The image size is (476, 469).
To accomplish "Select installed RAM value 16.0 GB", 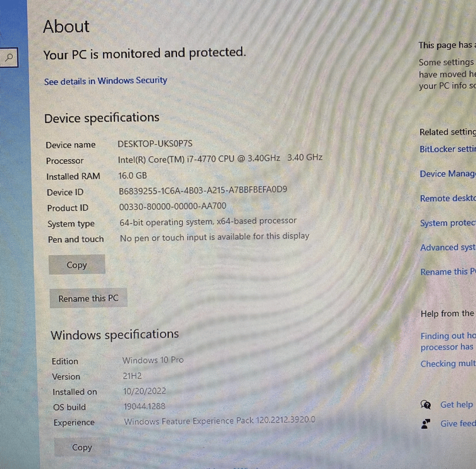I will 133,175.
